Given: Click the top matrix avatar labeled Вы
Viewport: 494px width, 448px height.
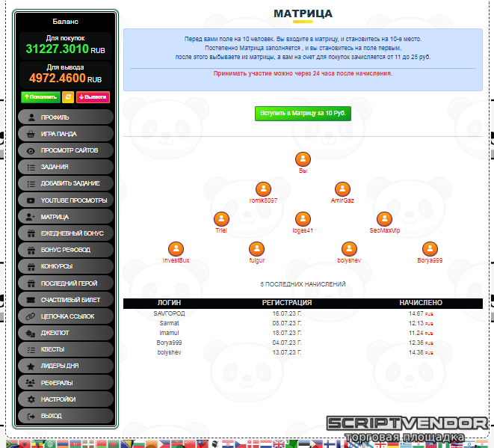Looking at the screenshot, I should 303,159.
